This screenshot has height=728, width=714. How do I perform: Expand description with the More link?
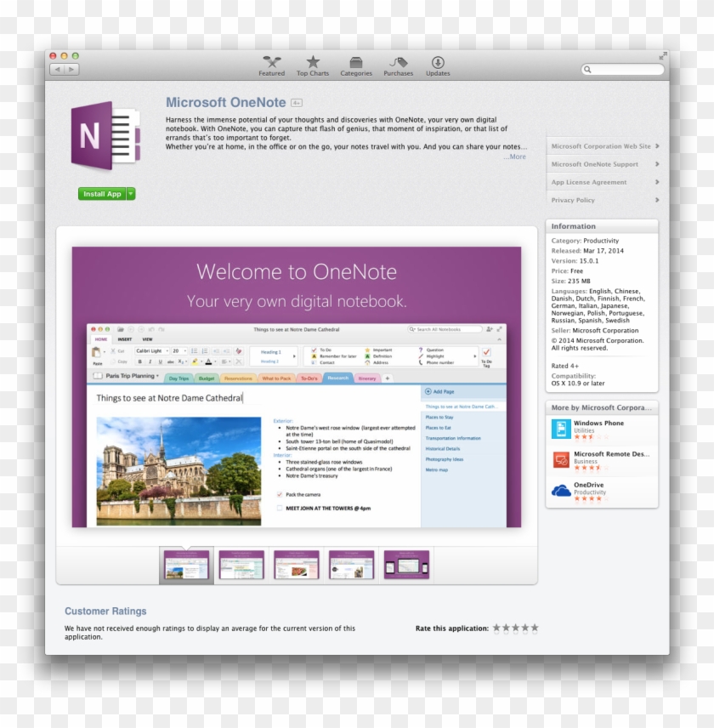coord(515,157)
